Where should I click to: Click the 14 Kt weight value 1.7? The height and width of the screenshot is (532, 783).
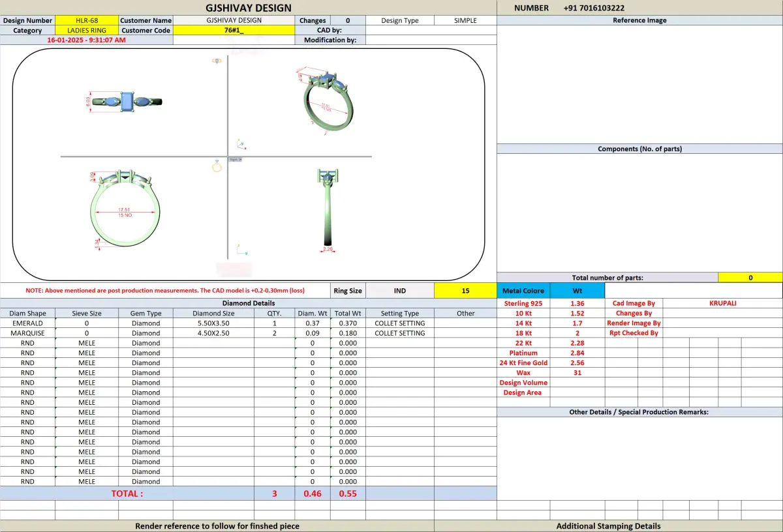577,323
